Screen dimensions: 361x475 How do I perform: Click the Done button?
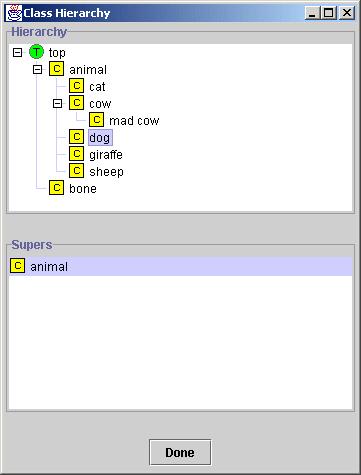[180, 452]
